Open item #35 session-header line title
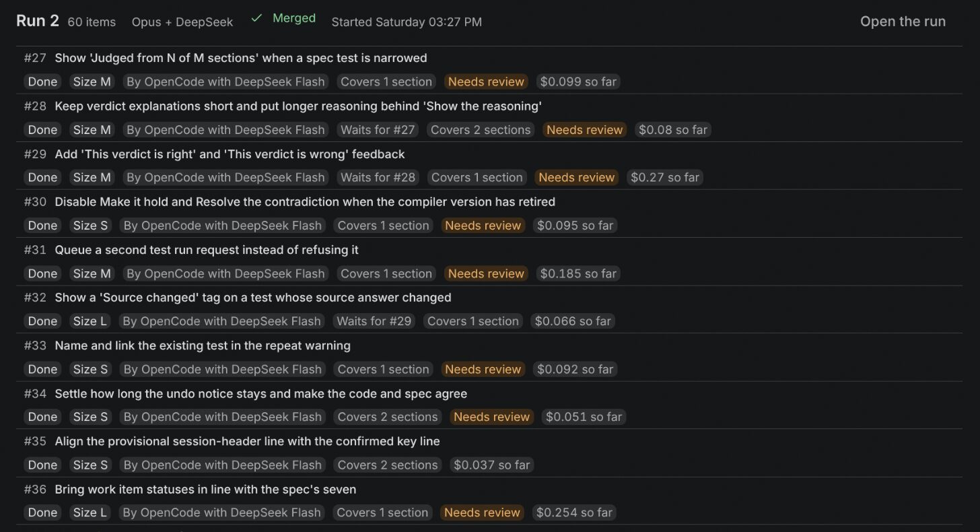The width and height of the screenshot is (980, 532). tap(247, 441)
